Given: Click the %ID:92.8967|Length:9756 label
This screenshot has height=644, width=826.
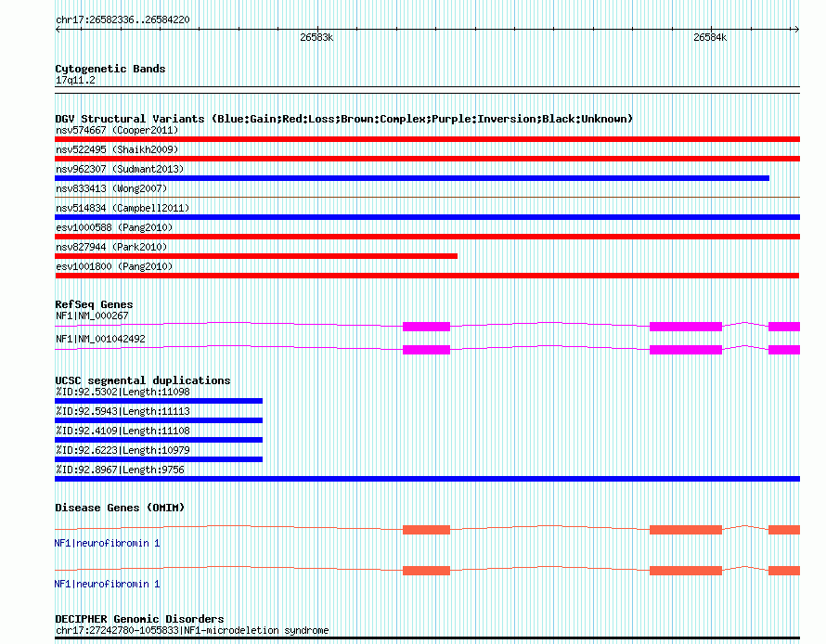Looking at the screenshot, I should coord(120,470).
